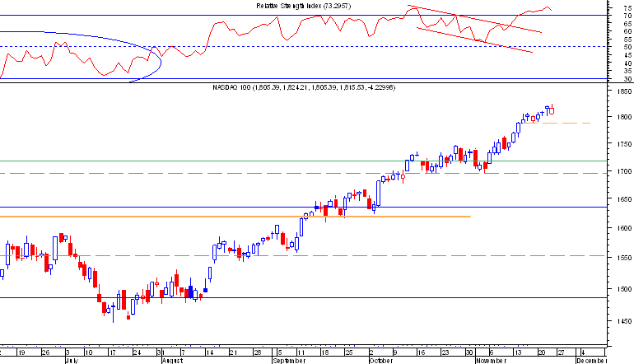Image resolution: width=634 pixels, height=364 pixels.
Task: Click the RSI axis value 40
Action: click(x=627, y=63)
